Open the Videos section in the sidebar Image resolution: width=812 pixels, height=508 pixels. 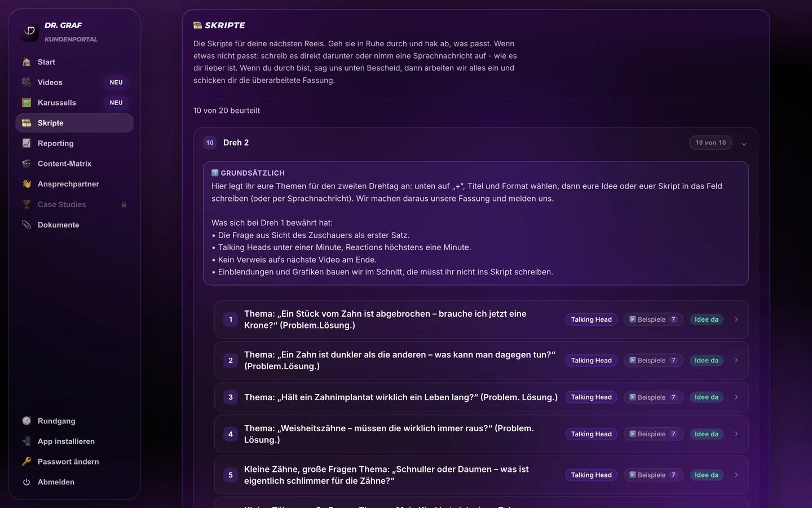pyautogui.click(x=74, y=82)
